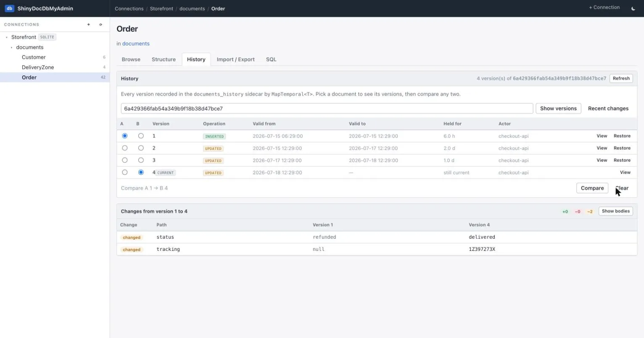Screen dimensions: 644x338
Task: Switch to the History tab
Action: coord(196,59)
